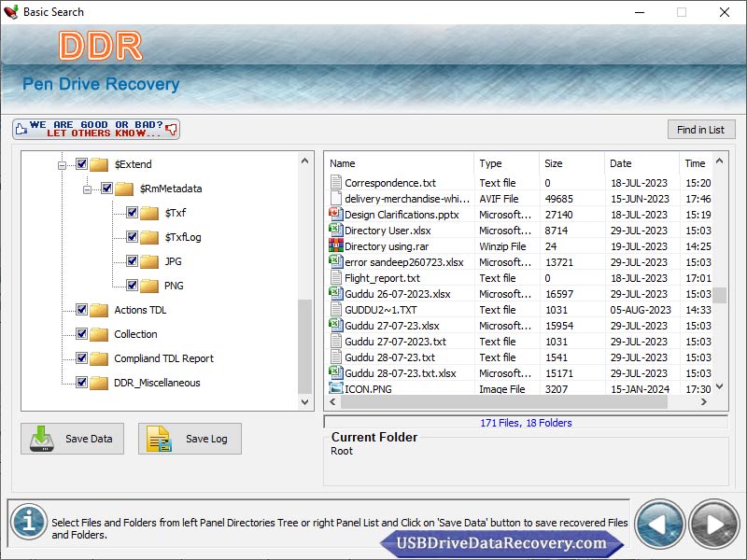
Task: Toggle the Compliand TDL Report checkbox
Action: (x=81, y=358)
